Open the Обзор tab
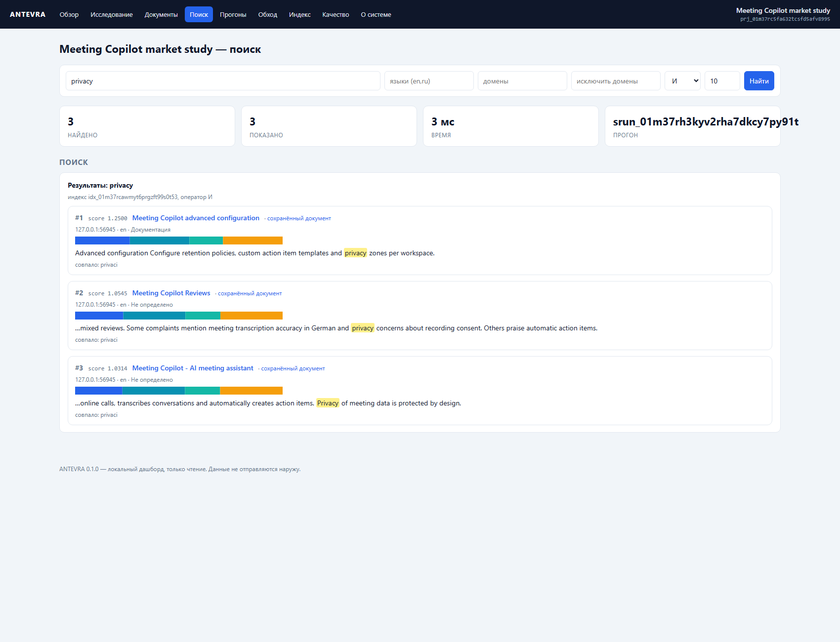The height and width of the screenshot is (642, 840). click(x=69, y=14)
